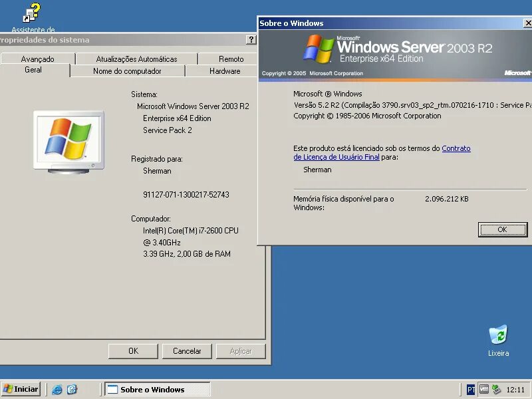Open the Contrato de Licença de Usuário Final link
Screen dimensions: 532x399
382,153
